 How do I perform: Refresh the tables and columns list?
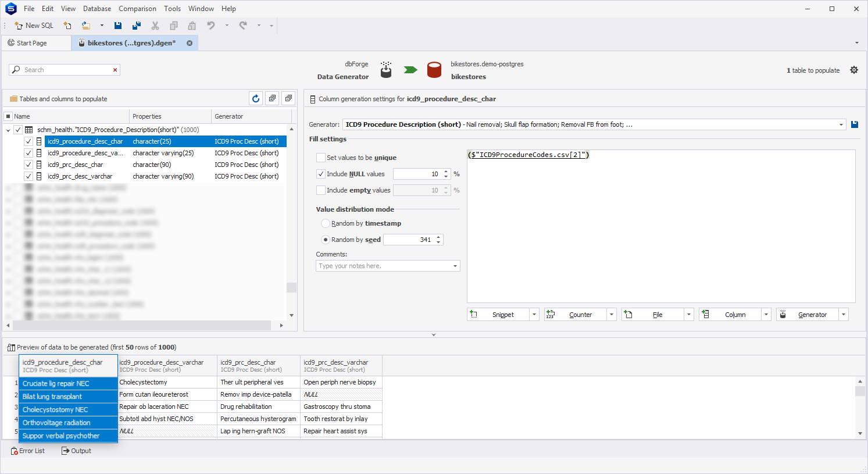[x=256, y=98]
